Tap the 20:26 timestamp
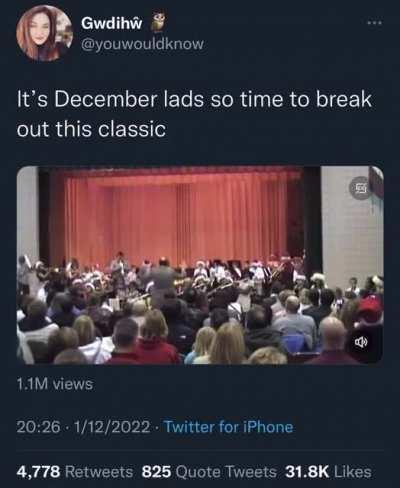The image size is (400, 488). click(x=39, y=427)
